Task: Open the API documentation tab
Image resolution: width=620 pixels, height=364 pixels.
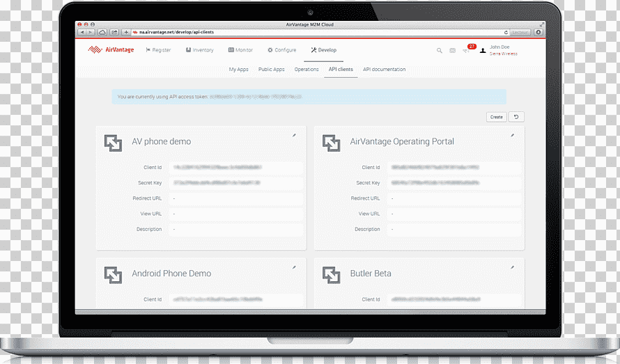Action: [x=384, y=69]
